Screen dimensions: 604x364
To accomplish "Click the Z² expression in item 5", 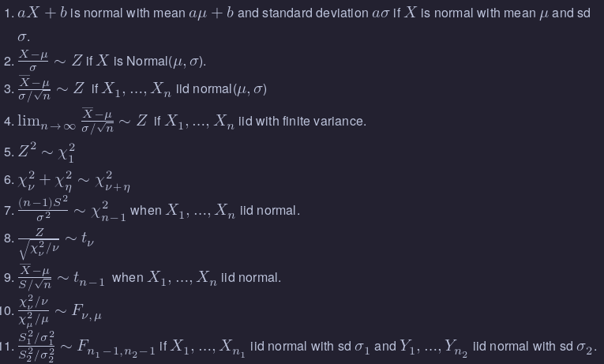I will tap(27, 149).
